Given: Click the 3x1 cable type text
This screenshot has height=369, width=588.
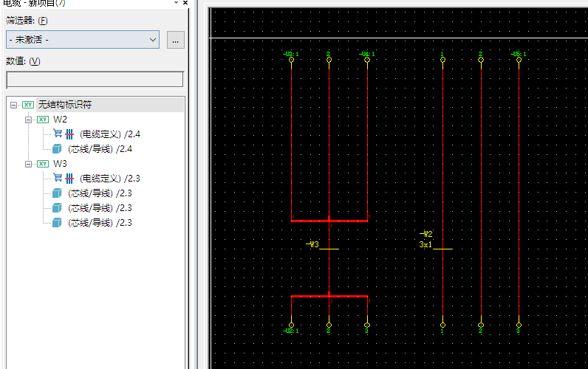Looking at the screenshot, I should pyautogui.click(x=425, y=244).
